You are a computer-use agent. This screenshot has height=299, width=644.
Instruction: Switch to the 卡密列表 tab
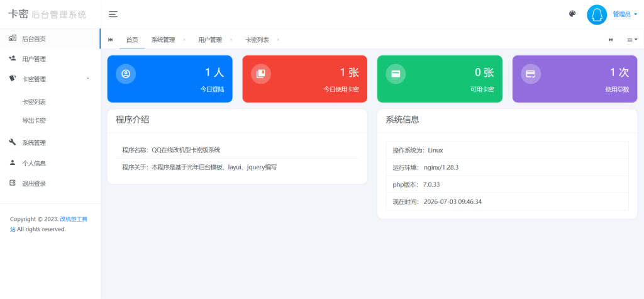coord(257,40)
